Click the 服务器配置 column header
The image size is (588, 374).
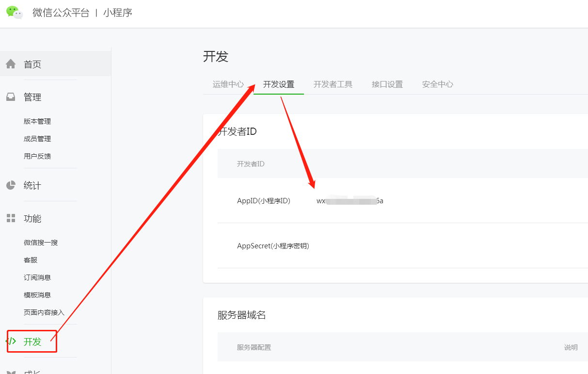pyautogui.click(x=254, y=347)
